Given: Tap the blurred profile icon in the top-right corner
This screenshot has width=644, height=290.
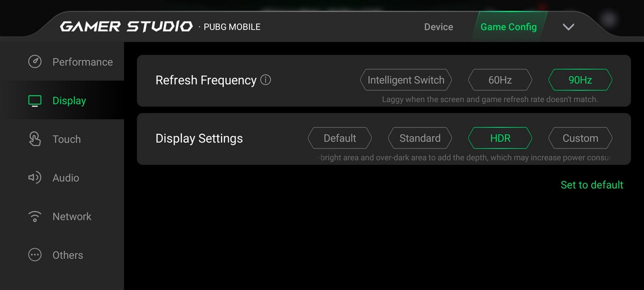Looking at the screenshot, I should click(x=609, y=19).
